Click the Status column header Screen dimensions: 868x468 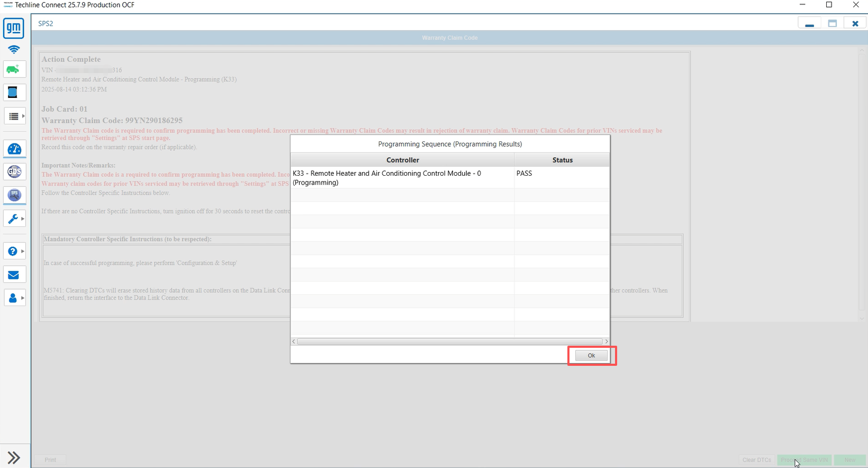tap(562, 160)
